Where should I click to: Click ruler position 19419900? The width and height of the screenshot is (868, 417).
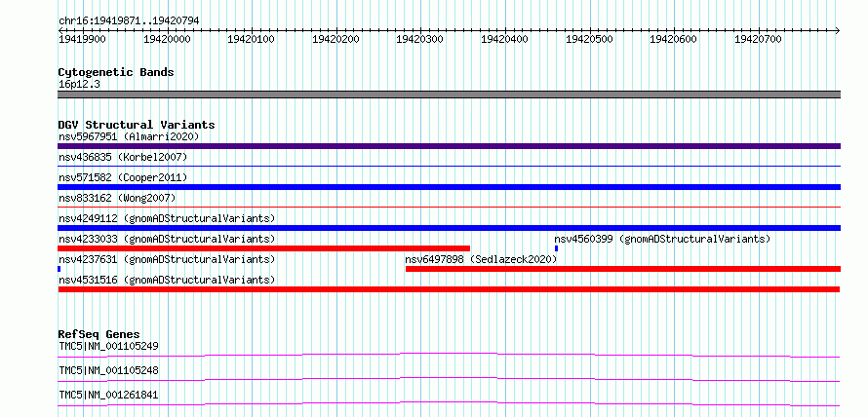[83, 39]
